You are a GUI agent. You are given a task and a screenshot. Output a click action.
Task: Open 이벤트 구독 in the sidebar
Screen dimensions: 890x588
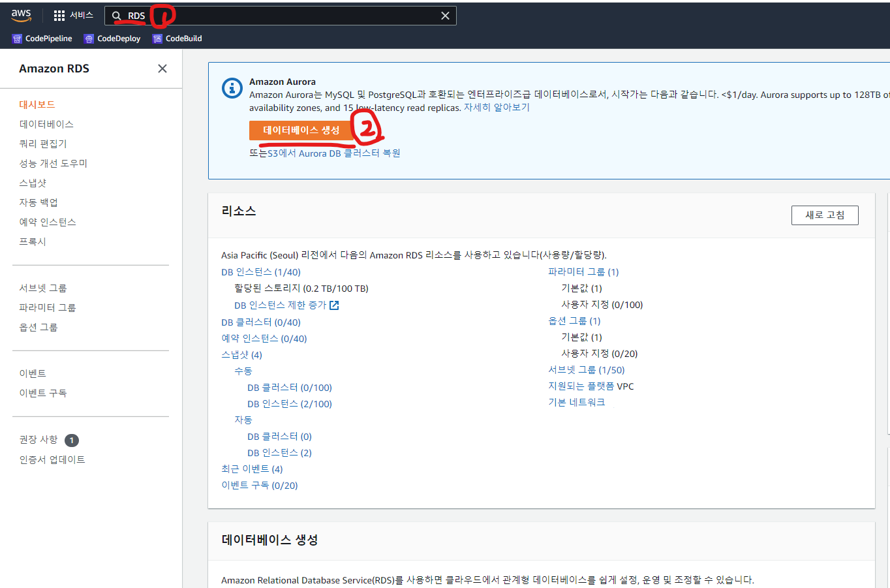point(43,393)
